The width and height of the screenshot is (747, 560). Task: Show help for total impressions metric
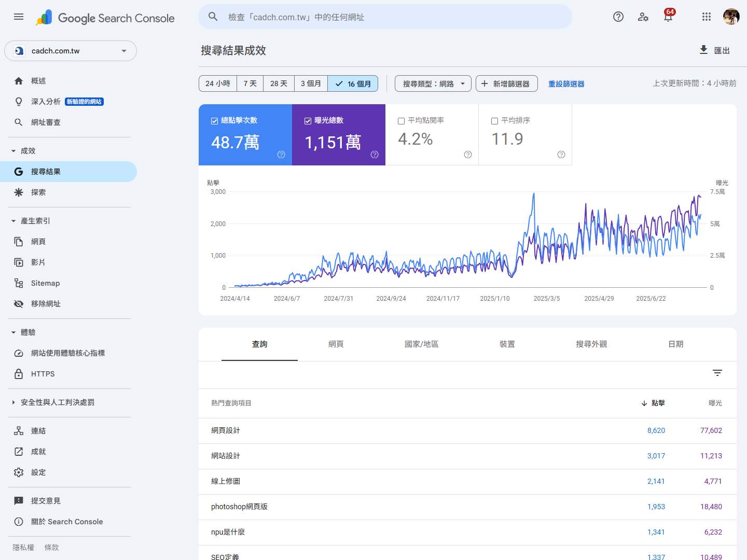click(375, 155)
